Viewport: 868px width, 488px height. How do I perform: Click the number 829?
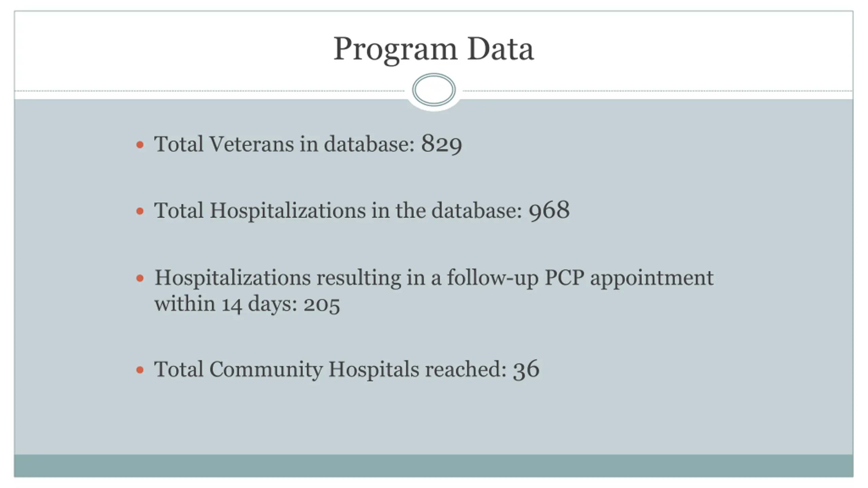pyautogui.click(x=441, y=144)
